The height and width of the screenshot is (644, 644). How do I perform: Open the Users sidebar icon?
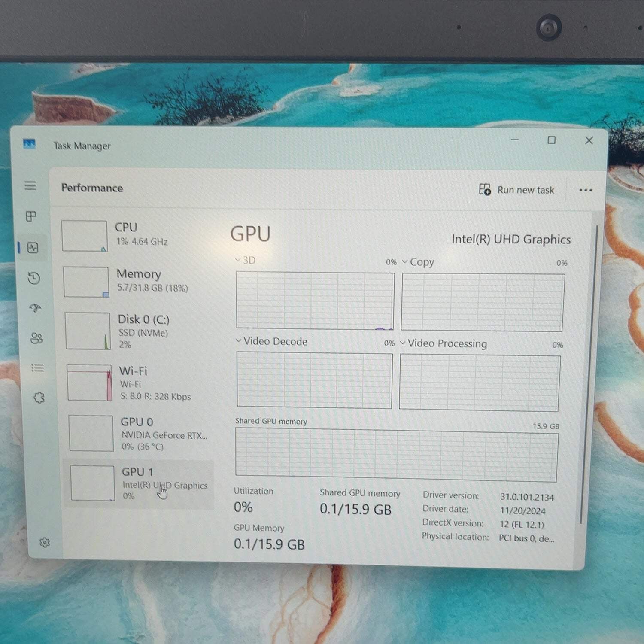point(36,338)
